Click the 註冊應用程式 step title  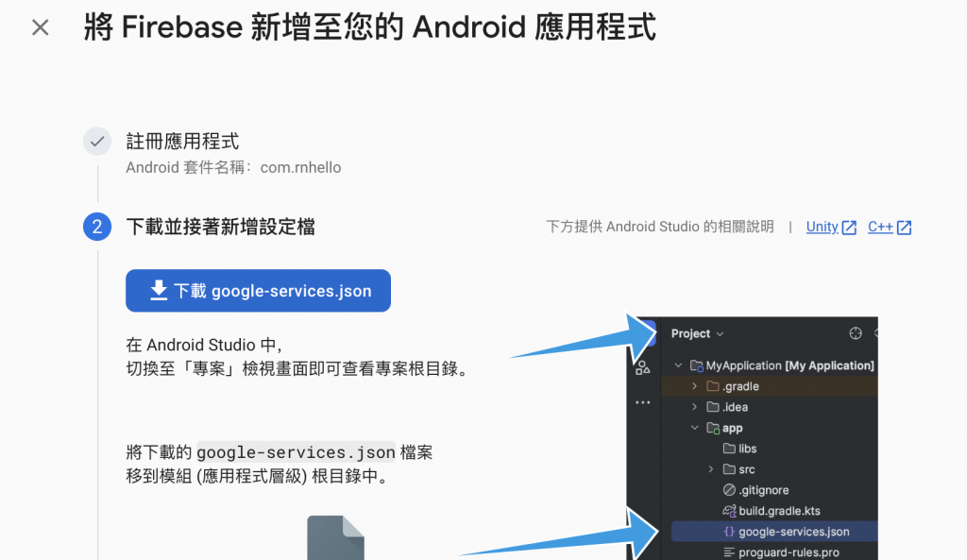182,142
